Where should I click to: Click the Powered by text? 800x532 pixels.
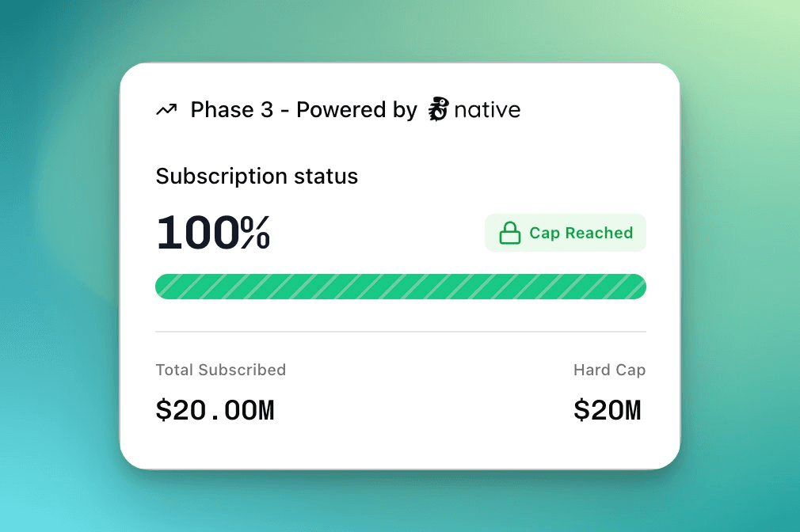(356, 109)
